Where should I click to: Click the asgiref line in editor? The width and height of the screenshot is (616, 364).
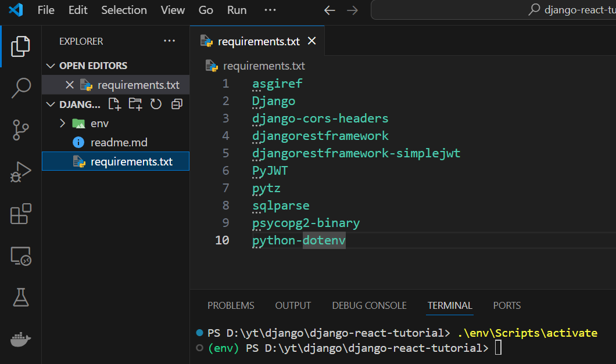click(x=277, y=84)
